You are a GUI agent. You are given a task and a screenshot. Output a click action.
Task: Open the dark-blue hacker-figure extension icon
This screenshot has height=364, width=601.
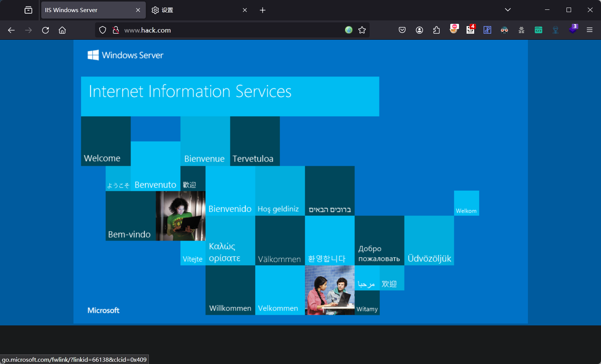[556, 30]
